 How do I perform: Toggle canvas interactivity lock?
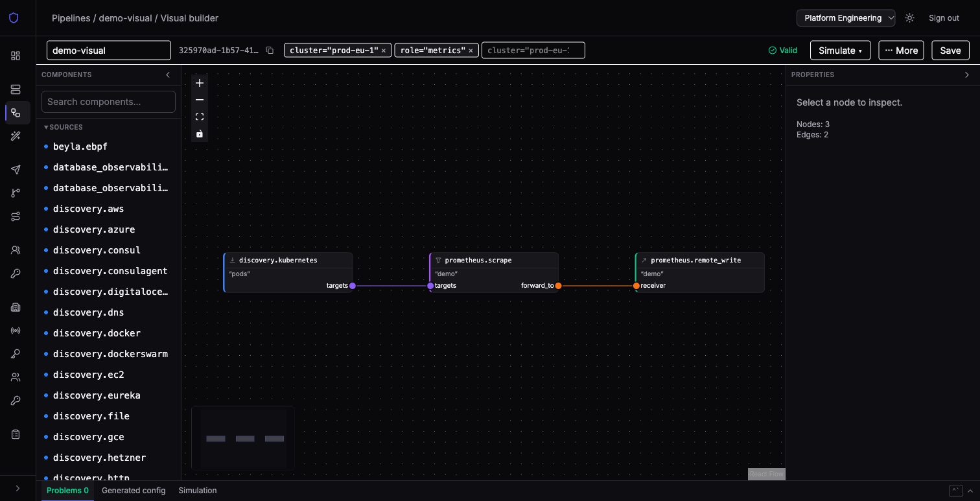(x=200, y=134)
